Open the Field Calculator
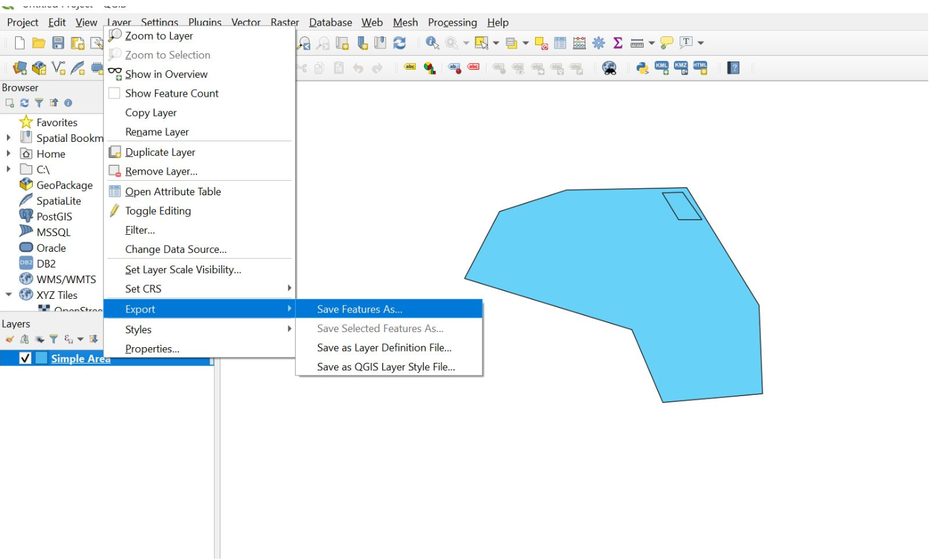Image resolution: width=932 pixels, height=560 pixels. 579,43
